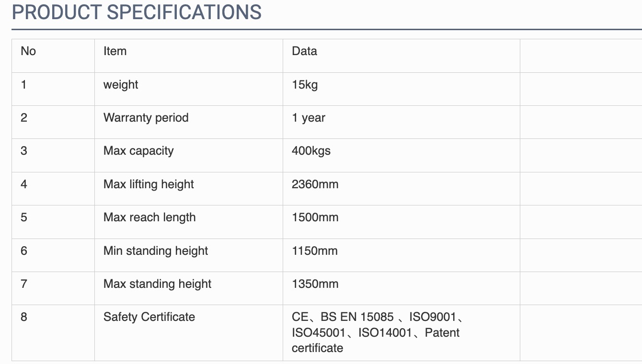Select the '1500mm' data value

(315, 217)
